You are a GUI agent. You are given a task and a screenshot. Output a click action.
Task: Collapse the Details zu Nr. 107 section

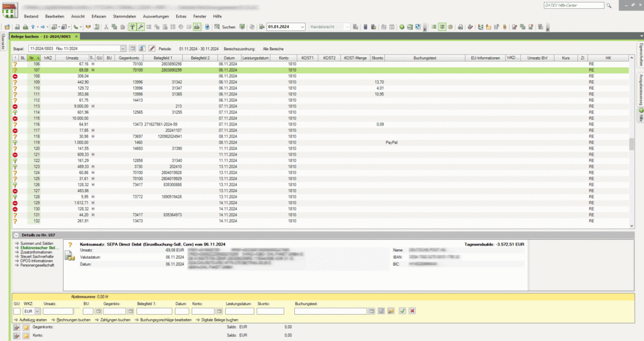click(16, 235)
